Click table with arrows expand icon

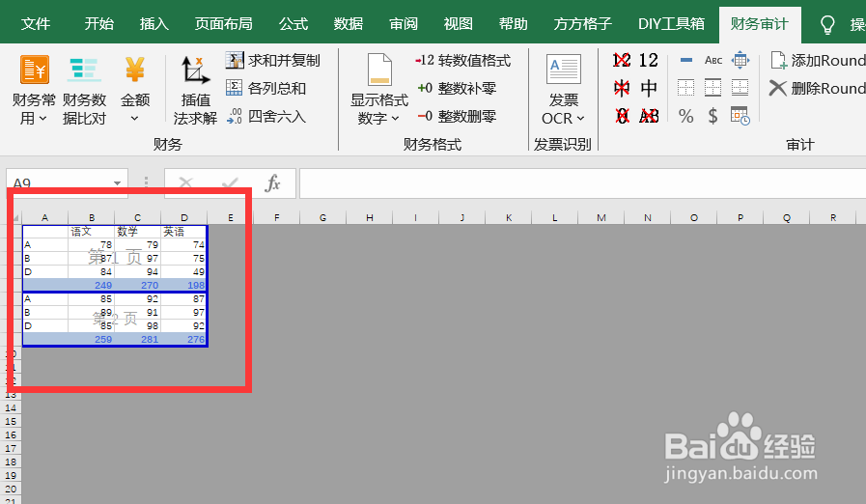tap(740, 60)
